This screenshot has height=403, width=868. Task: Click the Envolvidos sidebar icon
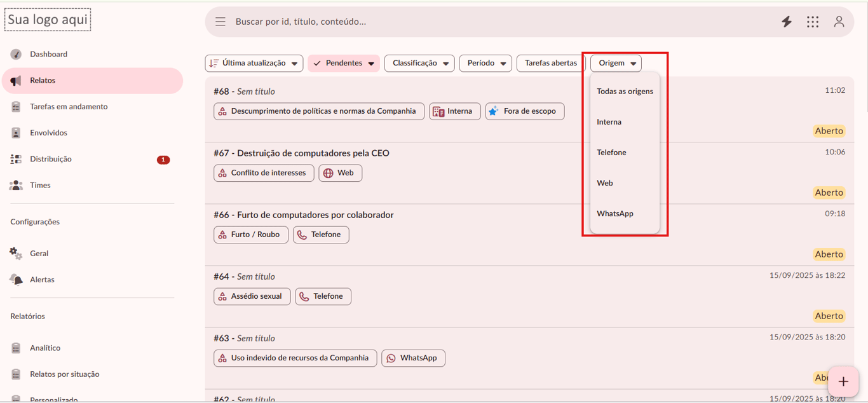click(16, 133)
